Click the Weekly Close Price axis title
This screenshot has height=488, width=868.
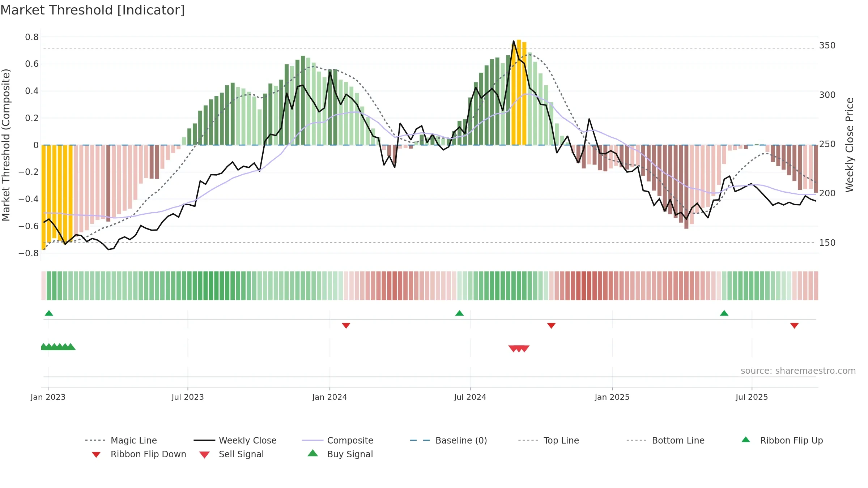click(850, 145)
